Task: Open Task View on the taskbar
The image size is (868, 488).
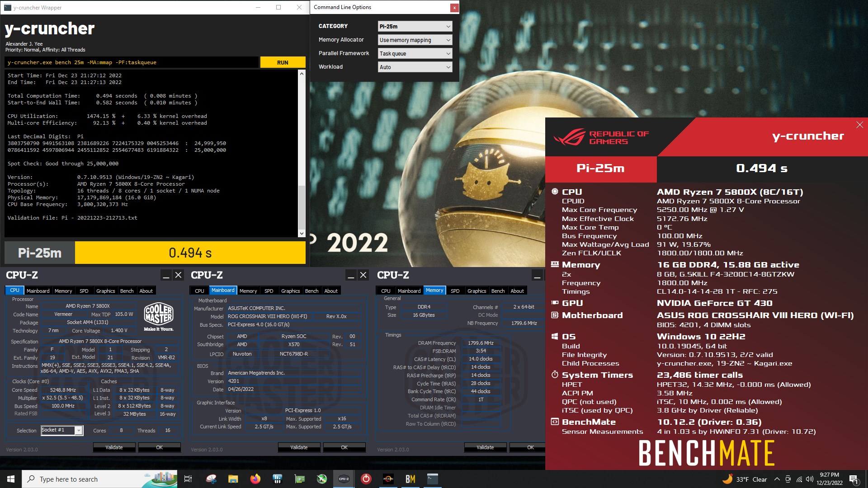Action: point(188,479)
